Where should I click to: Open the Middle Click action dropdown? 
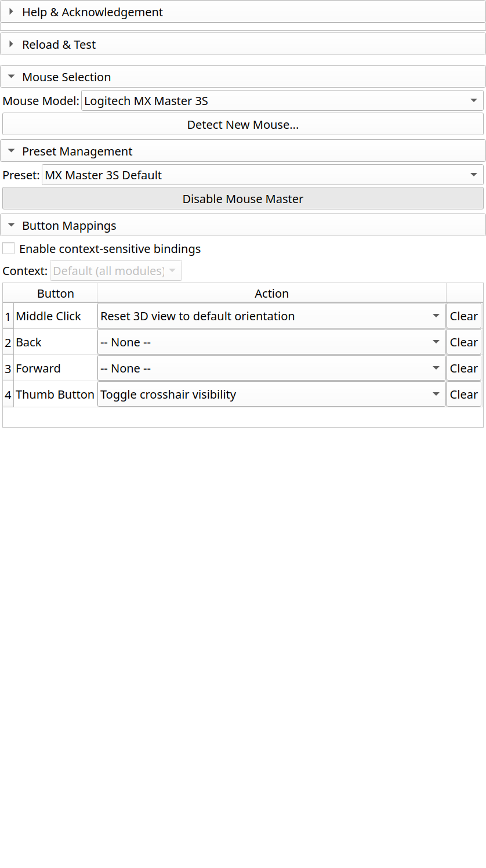(x=271, y=316)
